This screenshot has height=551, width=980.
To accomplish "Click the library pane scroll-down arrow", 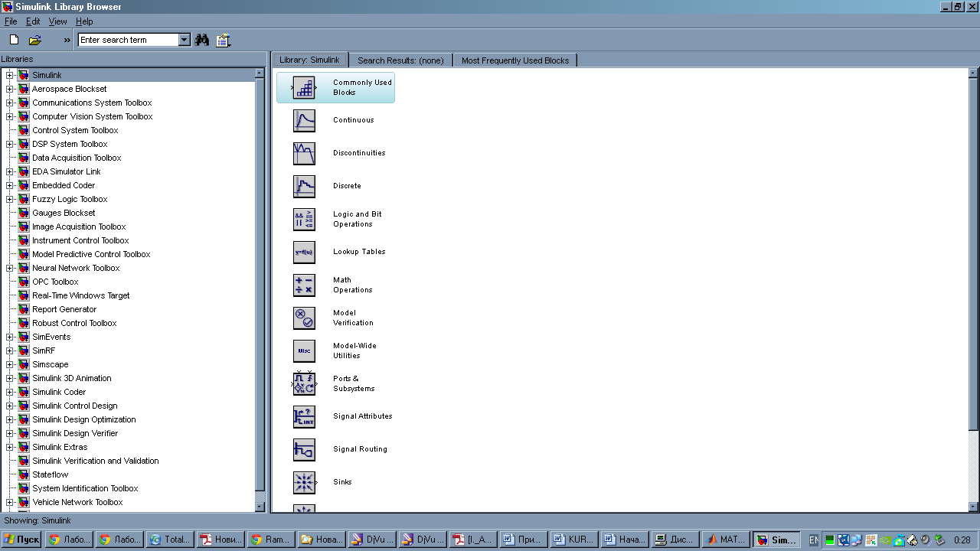I will coord(973,507).
